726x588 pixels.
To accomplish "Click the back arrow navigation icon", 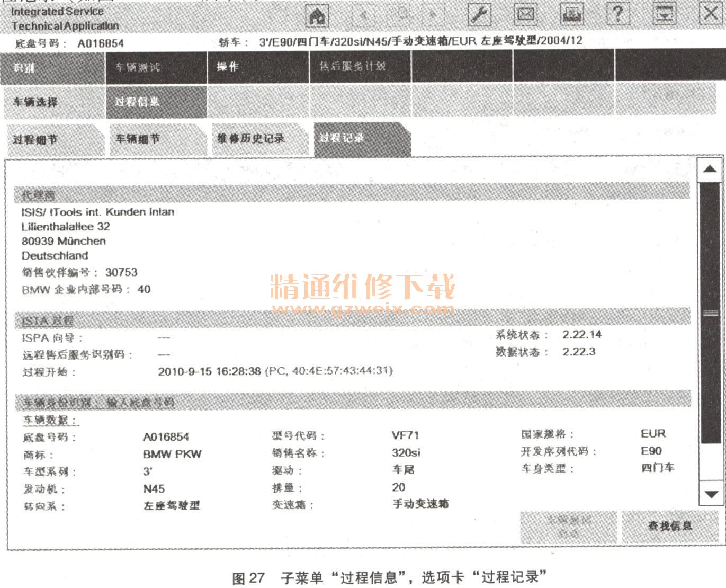I will (x=363, y=15).
